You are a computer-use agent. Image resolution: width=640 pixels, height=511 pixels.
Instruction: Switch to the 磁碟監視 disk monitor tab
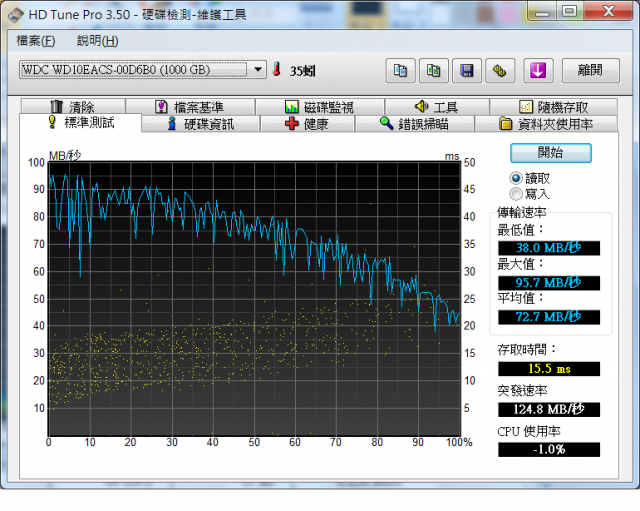pos(320,107)
